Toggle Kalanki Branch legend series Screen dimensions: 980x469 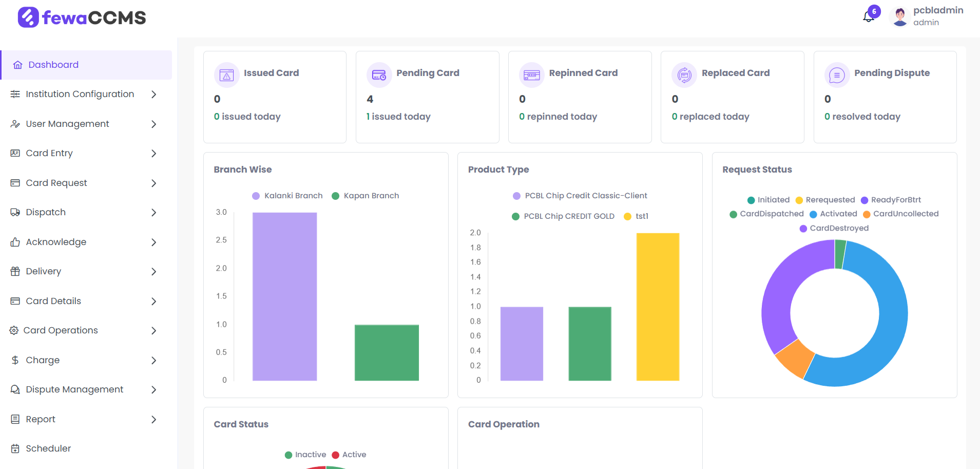coord(287,196)
